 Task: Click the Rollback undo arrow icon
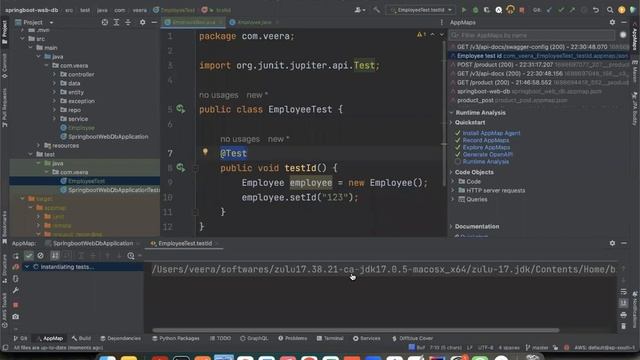coord(596,10)
